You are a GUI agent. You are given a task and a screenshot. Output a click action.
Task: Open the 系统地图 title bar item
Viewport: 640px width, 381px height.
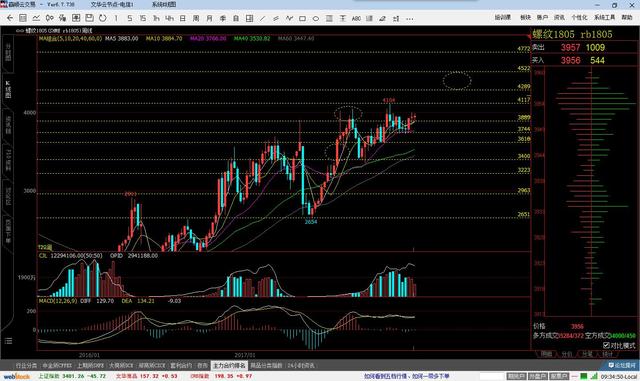tap(164, 4)
